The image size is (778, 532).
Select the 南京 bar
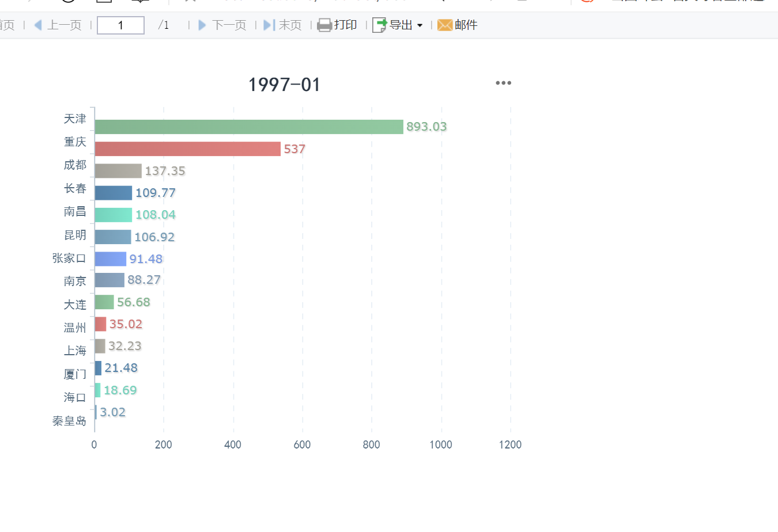[x=109, y=280]
